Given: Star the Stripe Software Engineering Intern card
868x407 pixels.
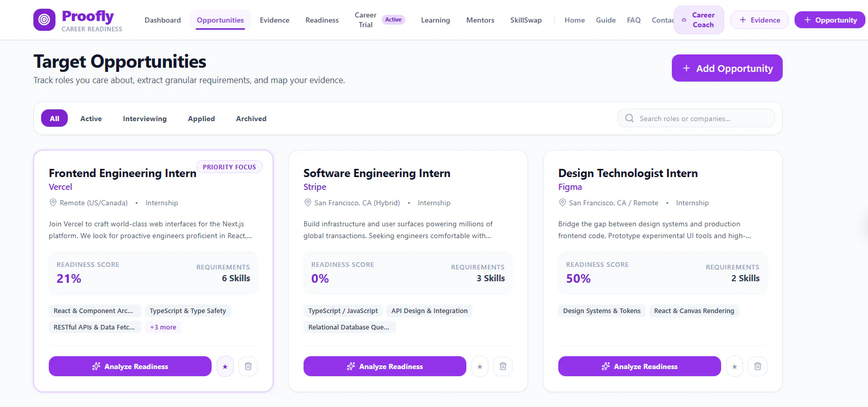Looking at the screenshot, I should point(480,366).
